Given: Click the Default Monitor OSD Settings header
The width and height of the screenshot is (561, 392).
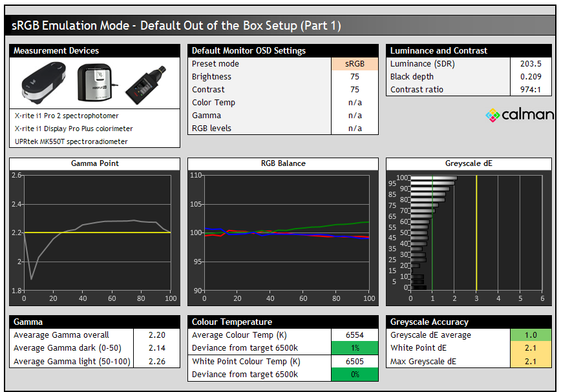Looking at the screenshot, I should click(283, 50).
